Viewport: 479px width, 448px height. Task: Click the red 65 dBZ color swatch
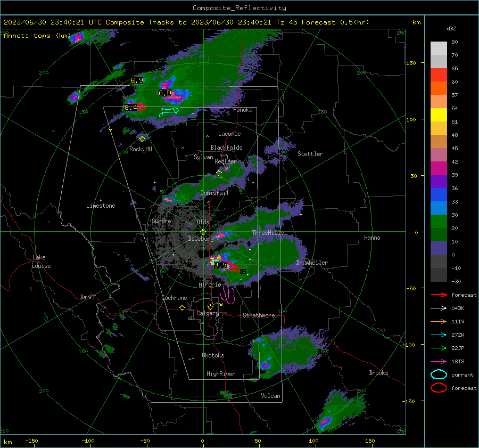pyautogui.click(x=439, y=75)
